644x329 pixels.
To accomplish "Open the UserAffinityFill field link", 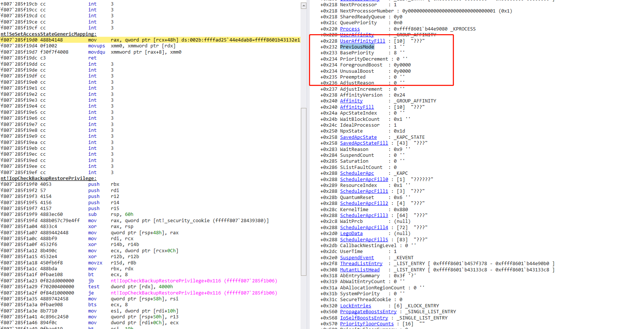I will point(362,41).
